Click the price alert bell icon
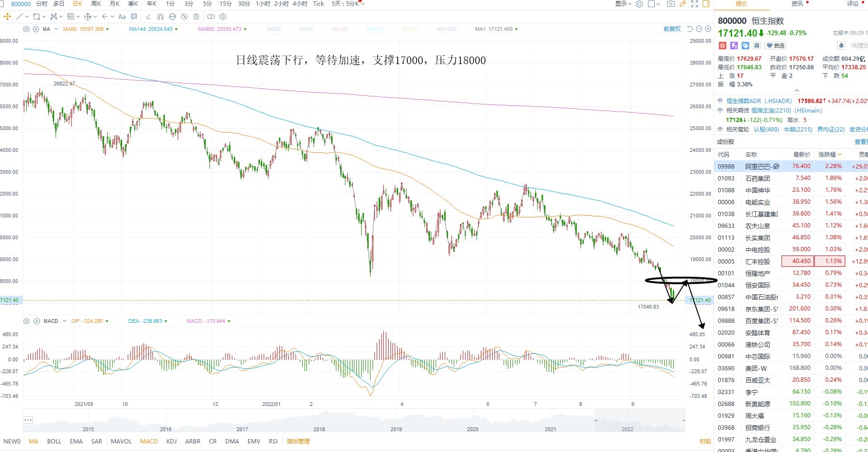The image size is (868, 452). click(841, 46)
